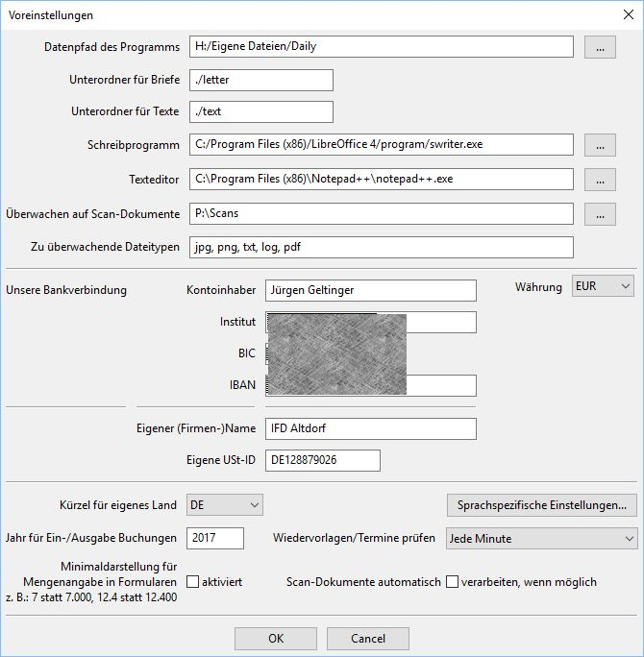The height and width of the screenshot is (657, 644).
Task: Click the Überwachen auf Scan-Dokumente field
Action: (x=382, y=213)
